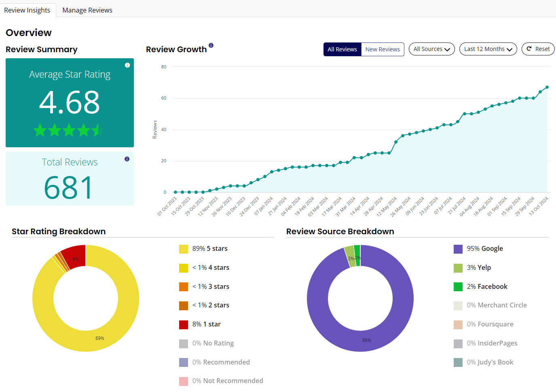
Task: Toggle the 5 stars legend swatch
Action: [x=184, y=249]
